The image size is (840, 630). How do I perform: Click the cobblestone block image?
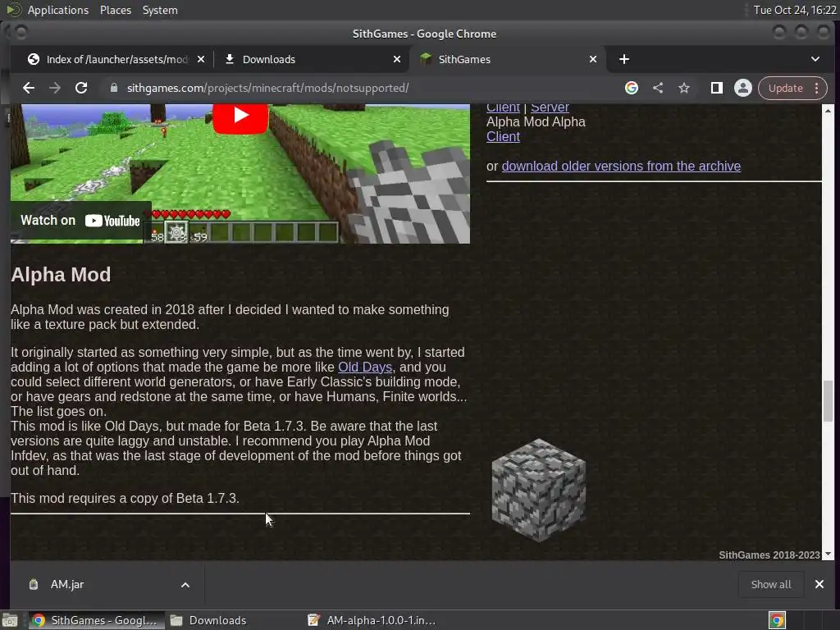(x=538, y=491)
